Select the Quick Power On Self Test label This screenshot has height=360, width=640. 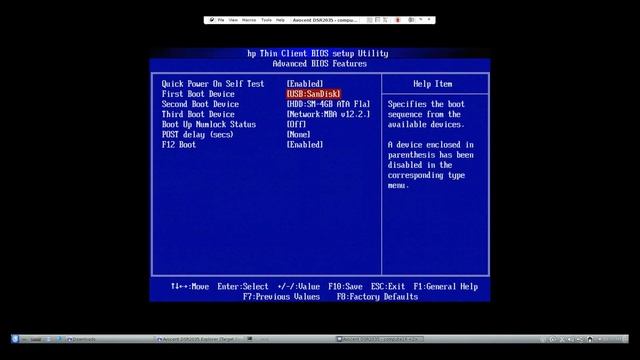click(x=213, y=84)
